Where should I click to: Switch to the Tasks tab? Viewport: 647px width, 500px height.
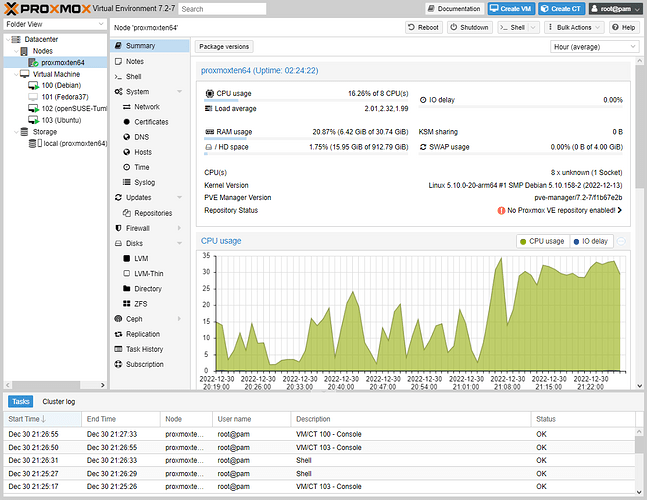(21, 401)
